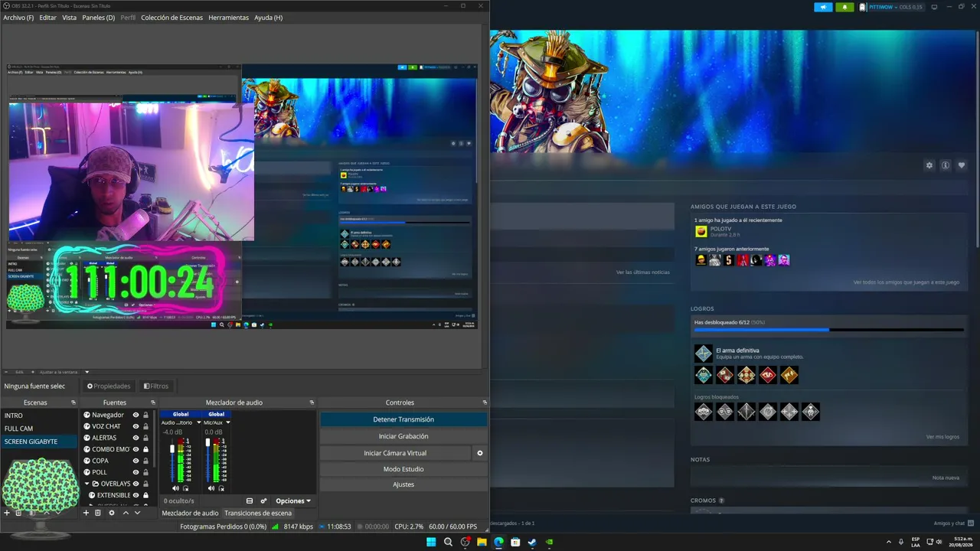Open Steam game info icon
Viewport: 980px width, 551px height.
(x=946, y=165)
